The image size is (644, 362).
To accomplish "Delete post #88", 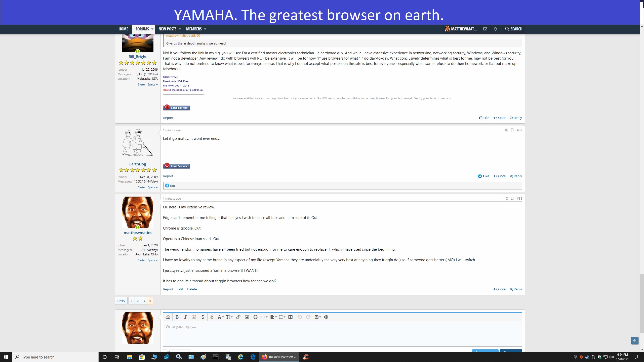I will pos(192,289).
